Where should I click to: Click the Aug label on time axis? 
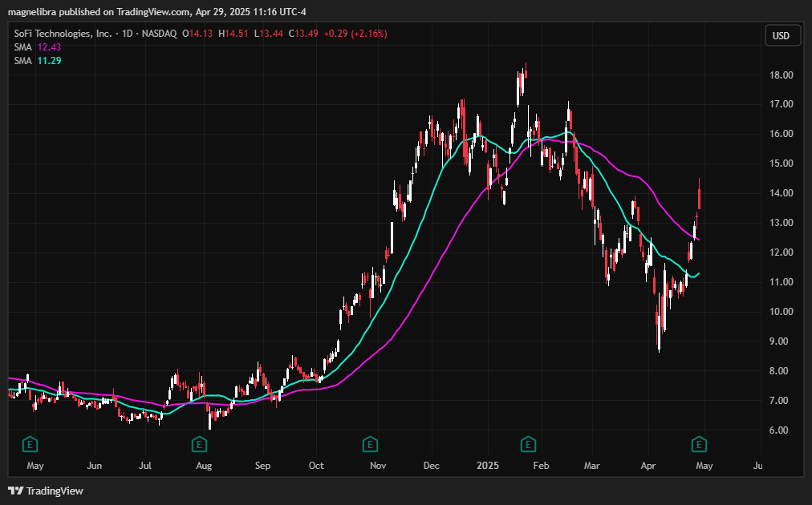click(x=204, y=466)
